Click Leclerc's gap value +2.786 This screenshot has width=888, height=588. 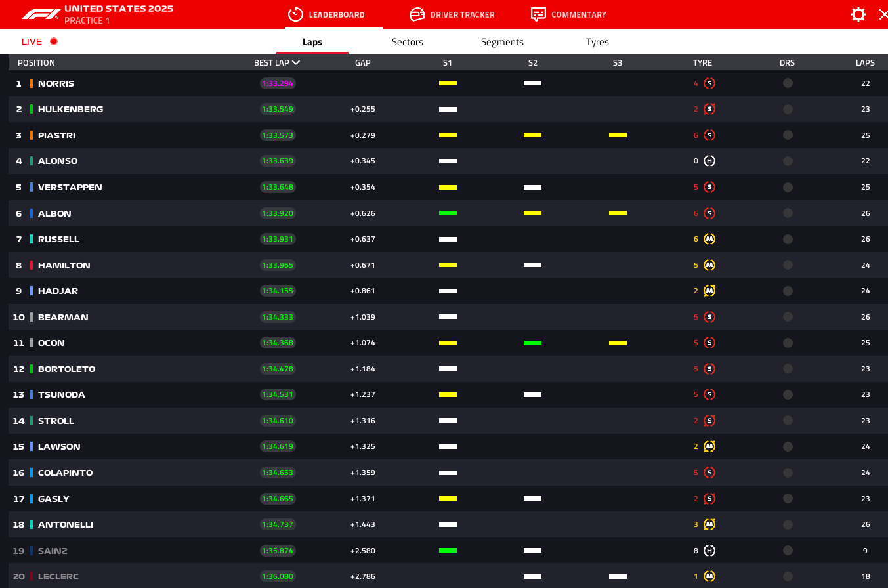point(363,576)
